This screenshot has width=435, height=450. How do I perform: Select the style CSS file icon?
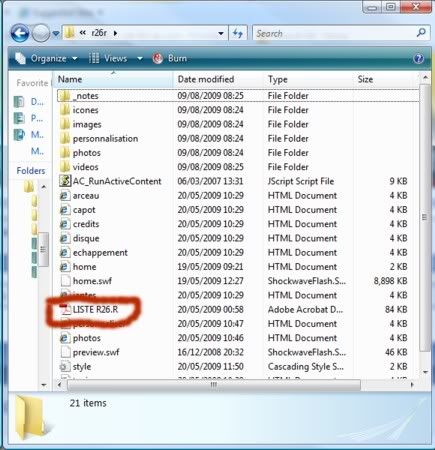pos(64,367)
